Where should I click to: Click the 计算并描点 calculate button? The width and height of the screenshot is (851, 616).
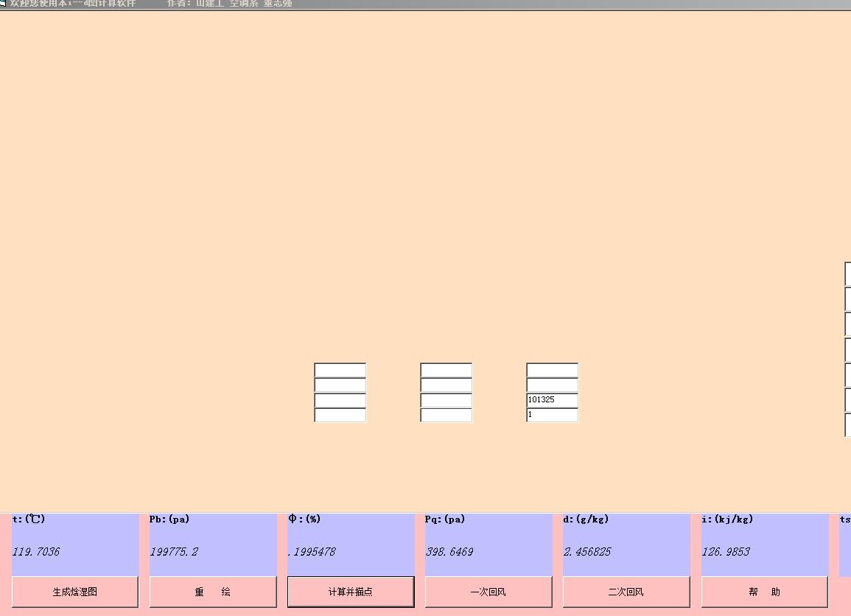tap(350, 592)
